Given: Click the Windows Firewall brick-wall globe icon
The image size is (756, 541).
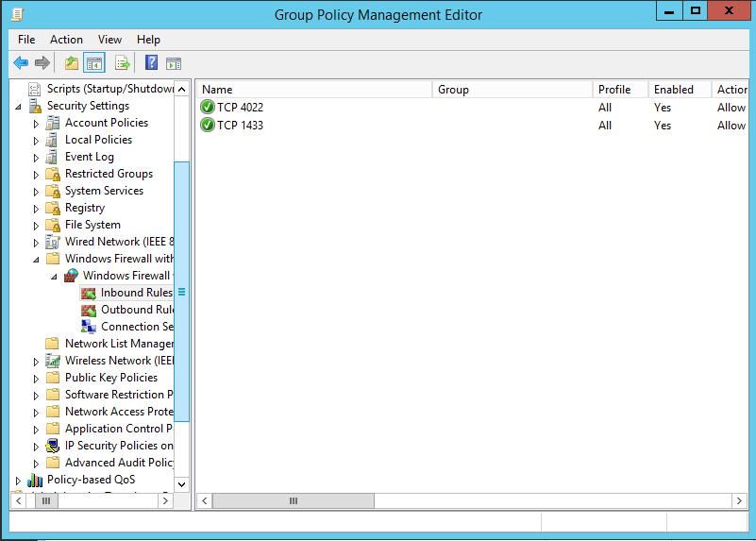Looking at the screenshot, I should (x=71, y=276).
